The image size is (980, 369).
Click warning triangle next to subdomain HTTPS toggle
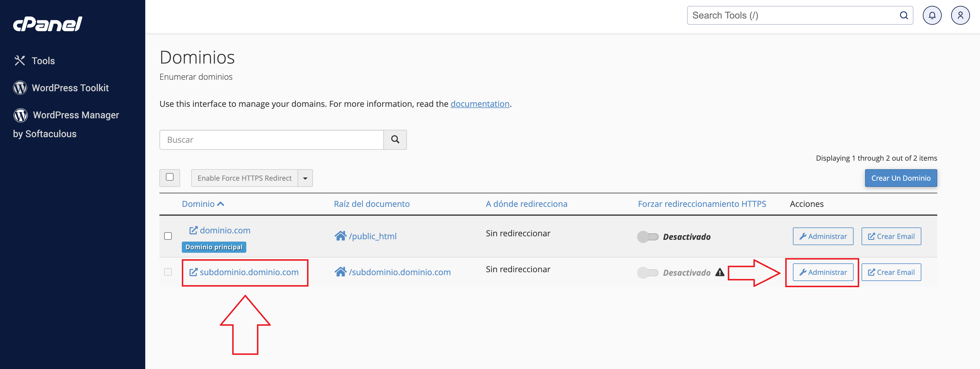tap(719, 272)
